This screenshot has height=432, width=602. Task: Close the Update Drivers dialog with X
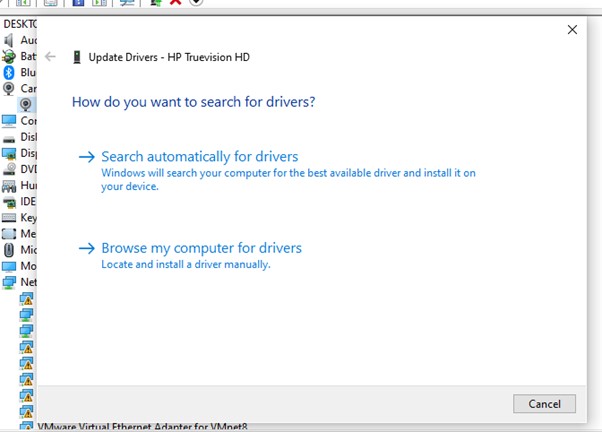[572, 30]
